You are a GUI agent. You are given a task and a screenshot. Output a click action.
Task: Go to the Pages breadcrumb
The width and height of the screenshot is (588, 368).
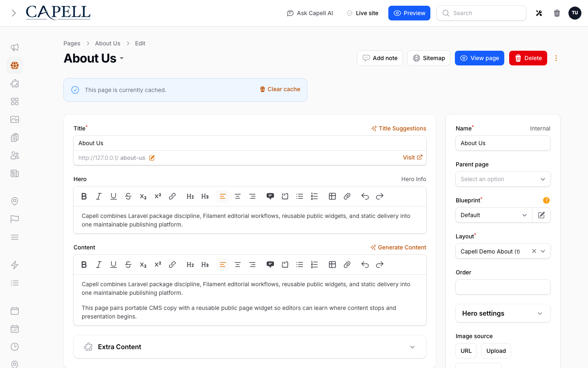72,43
